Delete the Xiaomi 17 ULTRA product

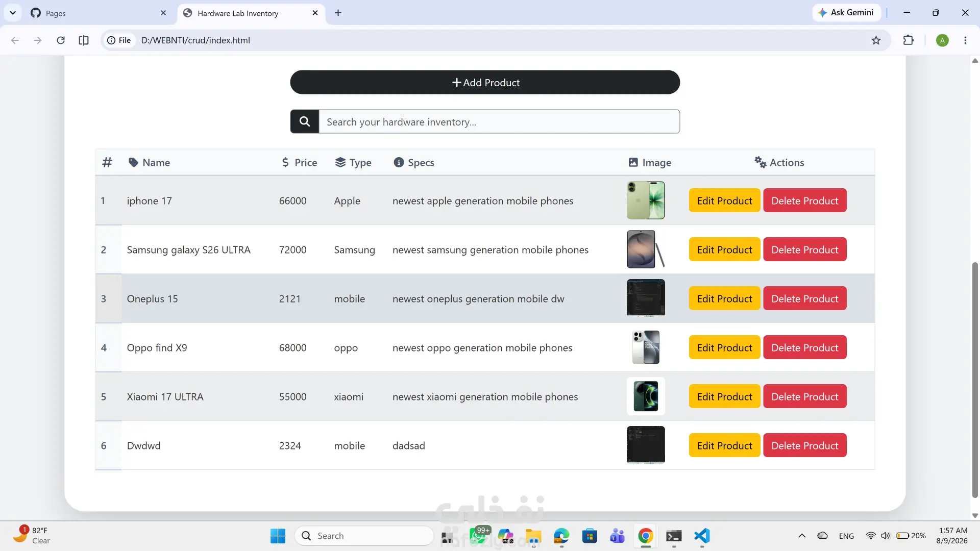pyautogui.click(x=805, y=396)
